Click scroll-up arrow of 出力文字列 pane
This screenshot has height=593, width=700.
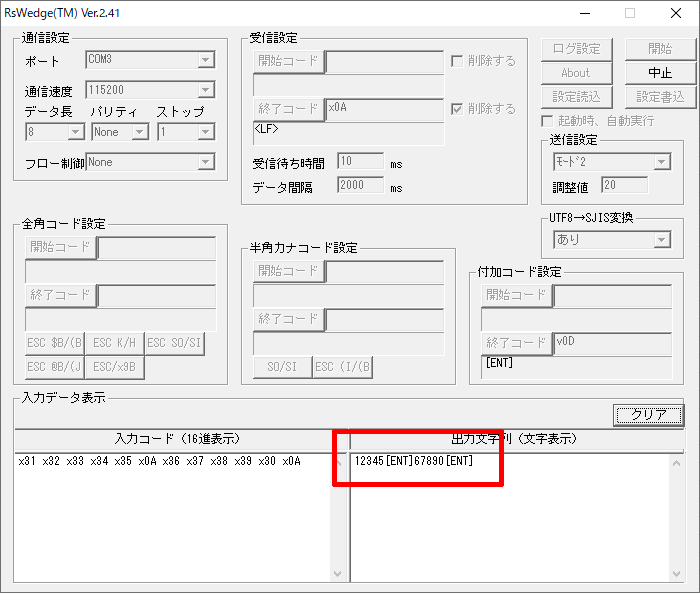pos(676,463)
